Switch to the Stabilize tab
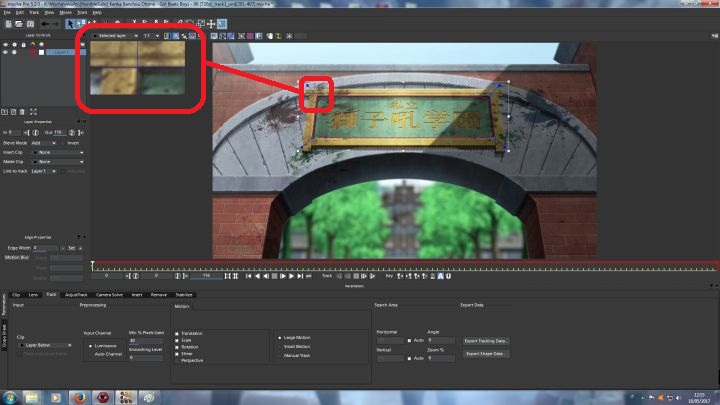Screen dimensions: 720x405 tap(184, 295)
